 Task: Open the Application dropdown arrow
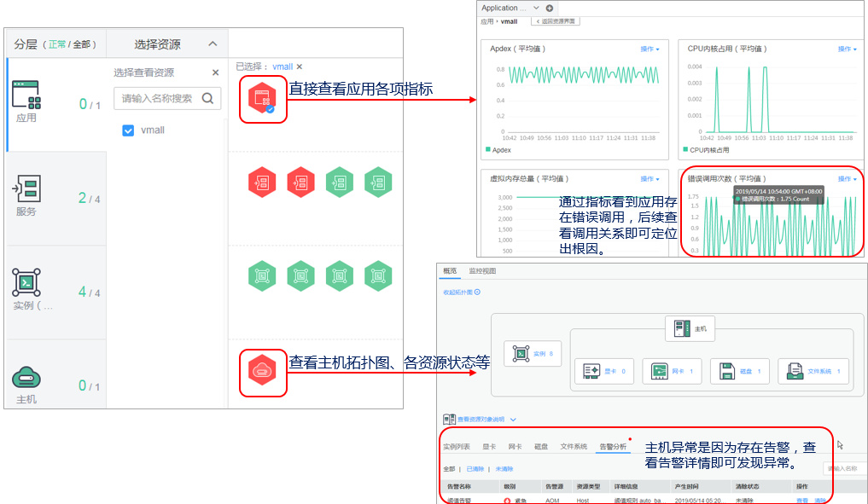pos(536,8)
